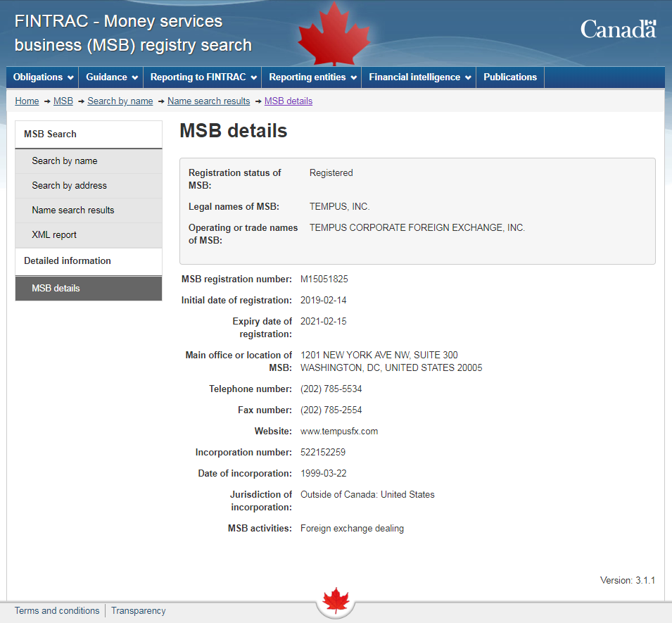Viewport: 672px width, 623px height.
Task: Click the MSB details breadcrumb link
Action: [289, 101]
